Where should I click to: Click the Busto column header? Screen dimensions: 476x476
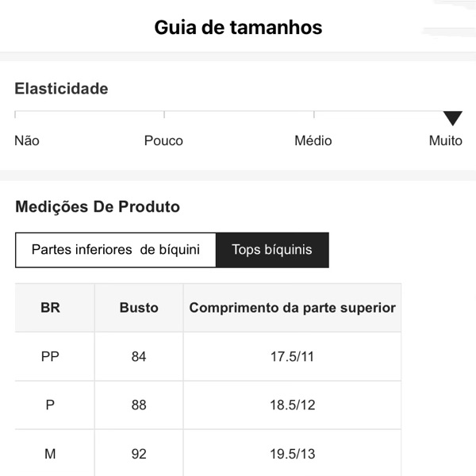pos(139,308)
